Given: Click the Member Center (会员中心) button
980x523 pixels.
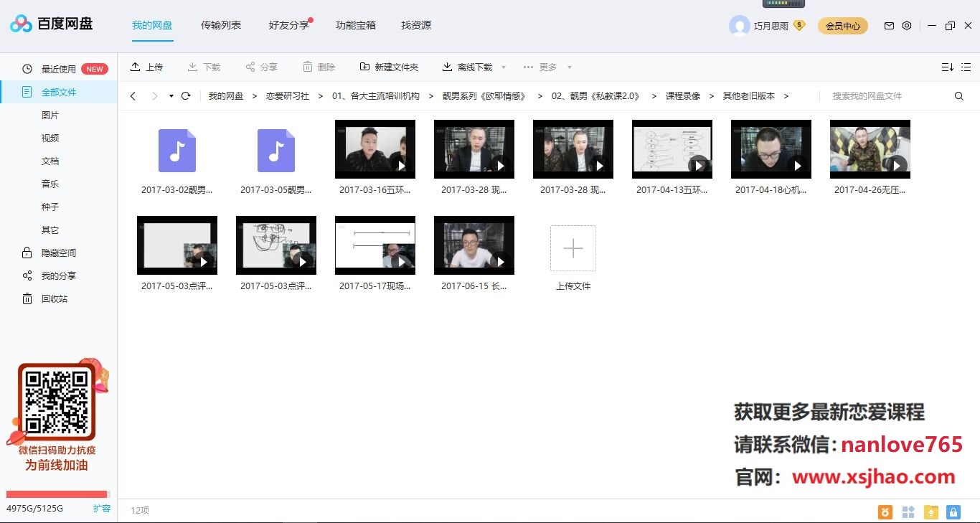Looking at the screenshot, I should (x=842, y=26).
